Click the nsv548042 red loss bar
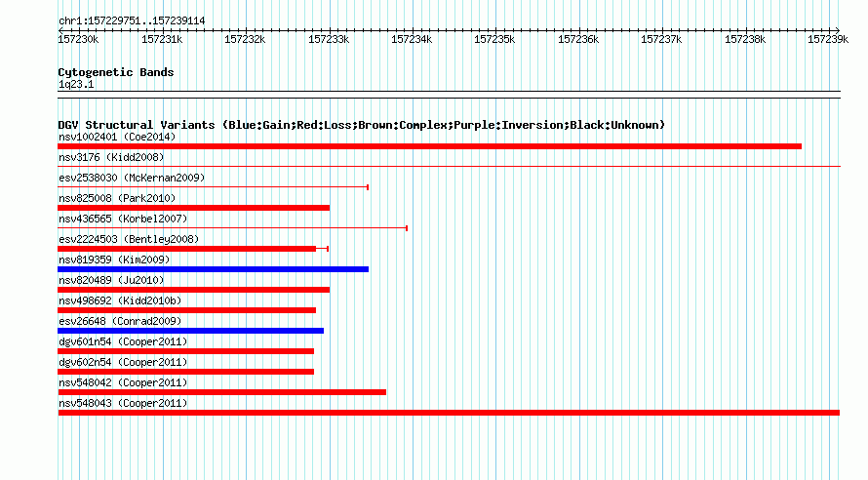Image resolution: width=868 pixels, height=480 pixels. point(222,392)
